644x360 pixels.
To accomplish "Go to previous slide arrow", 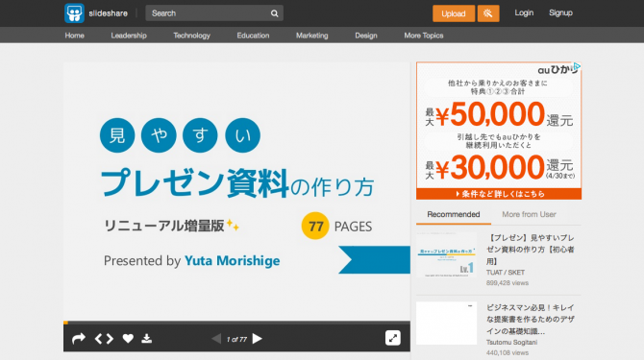I will click(216, 339).
